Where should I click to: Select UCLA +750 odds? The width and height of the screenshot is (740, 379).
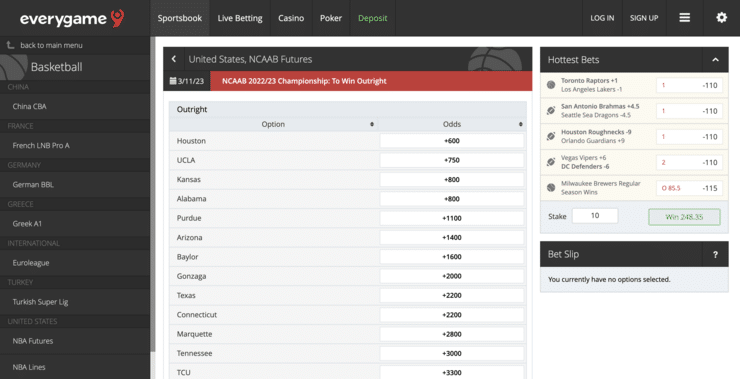tap(452, 160)
